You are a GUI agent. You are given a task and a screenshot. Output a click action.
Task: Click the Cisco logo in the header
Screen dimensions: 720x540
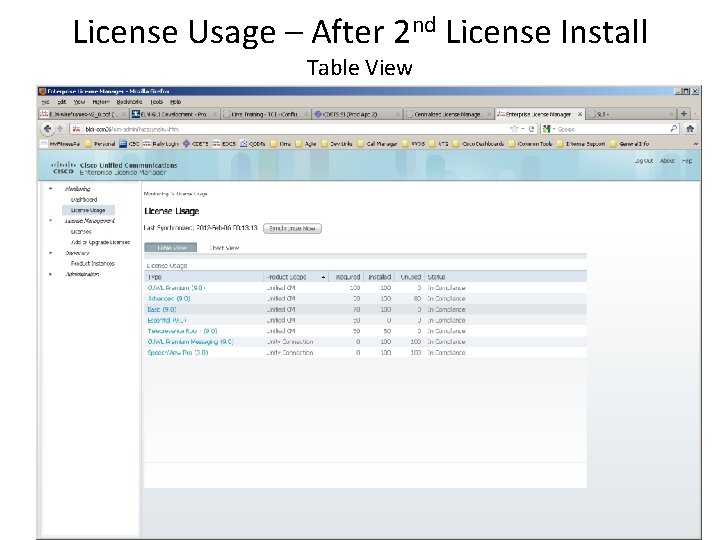pyautogui.click(x=63, y=168)
